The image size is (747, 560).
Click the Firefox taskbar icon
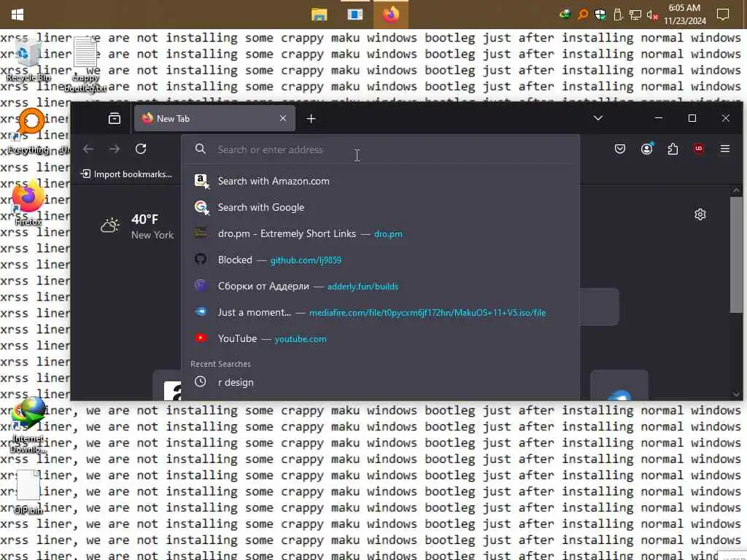(391, 15)
